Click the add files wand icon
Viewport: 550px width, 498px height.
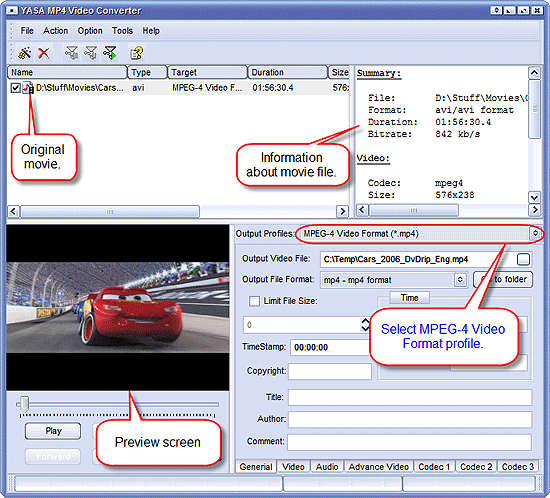pos(25,53)
